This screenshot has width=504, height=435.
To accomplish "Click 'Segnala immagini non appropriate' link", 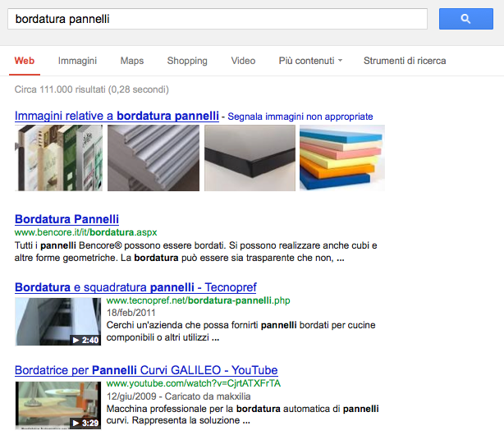I will click(300, 117).
